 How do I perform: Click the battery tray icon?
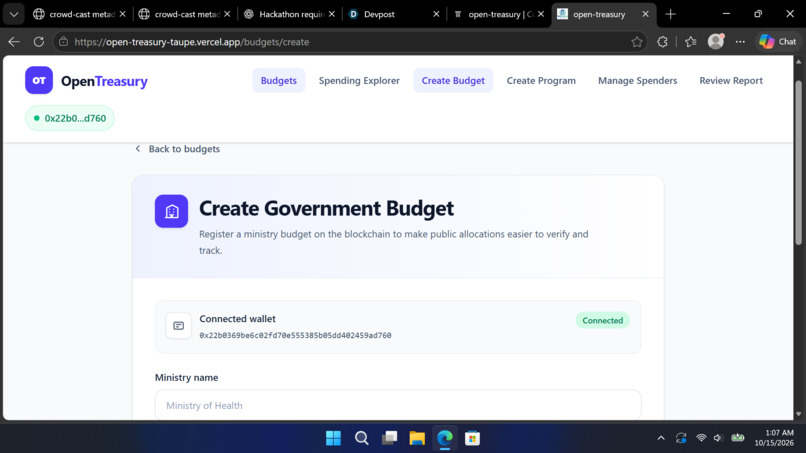click(738, 438)
